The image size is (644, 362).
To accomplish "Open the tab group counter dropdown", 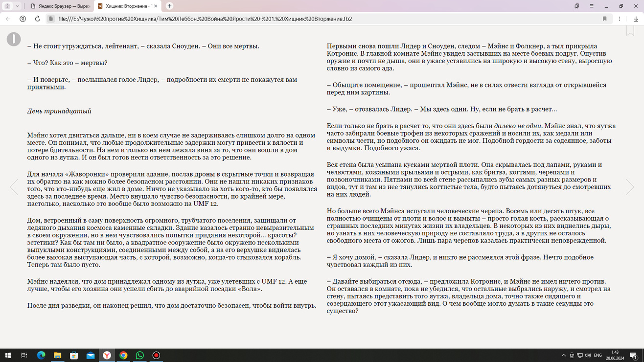I will tap(12, 6).
